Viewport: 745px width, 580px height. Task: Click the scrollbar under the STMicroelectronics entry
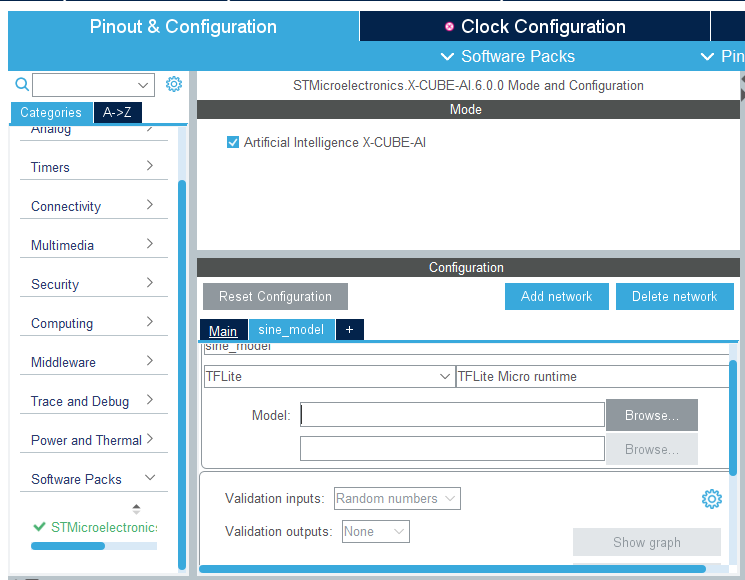point(68,546)
